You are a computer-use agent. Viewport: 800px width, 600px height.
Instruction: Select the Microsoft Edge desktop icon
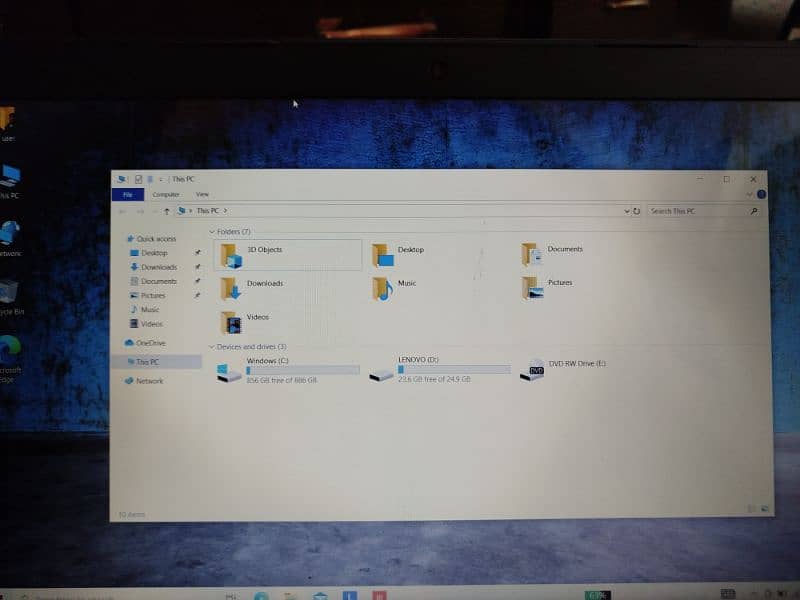point(10,358)
